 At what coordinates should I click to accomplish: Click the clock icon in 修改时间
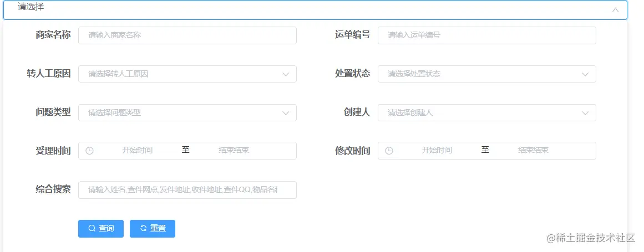pos(389,151)
